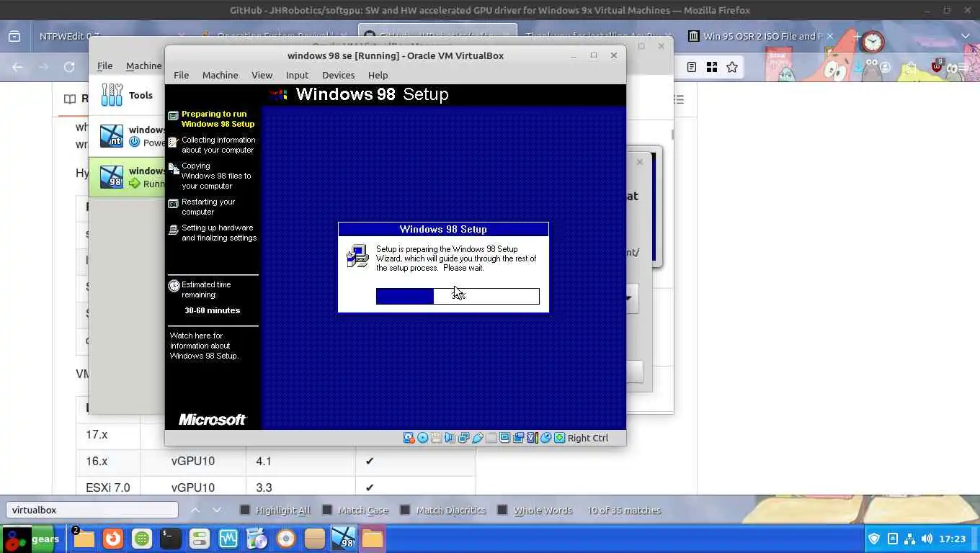
Task: Go to previous find match arrow
Action: pos(195,510)
